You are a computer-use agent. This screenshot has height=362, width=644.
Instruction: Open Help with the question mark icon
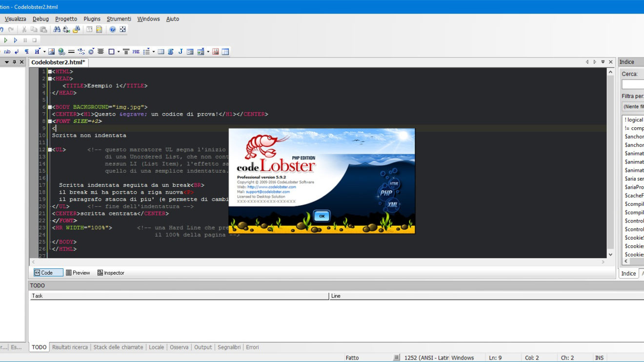[113, 29]
